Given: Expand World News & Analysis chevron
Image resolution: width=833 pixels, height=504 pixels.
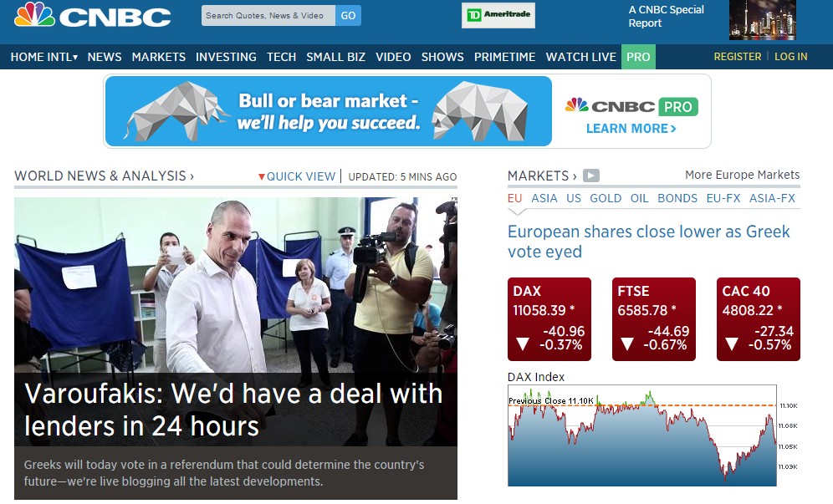Looking at the screenshot, I should coord(192,176).
